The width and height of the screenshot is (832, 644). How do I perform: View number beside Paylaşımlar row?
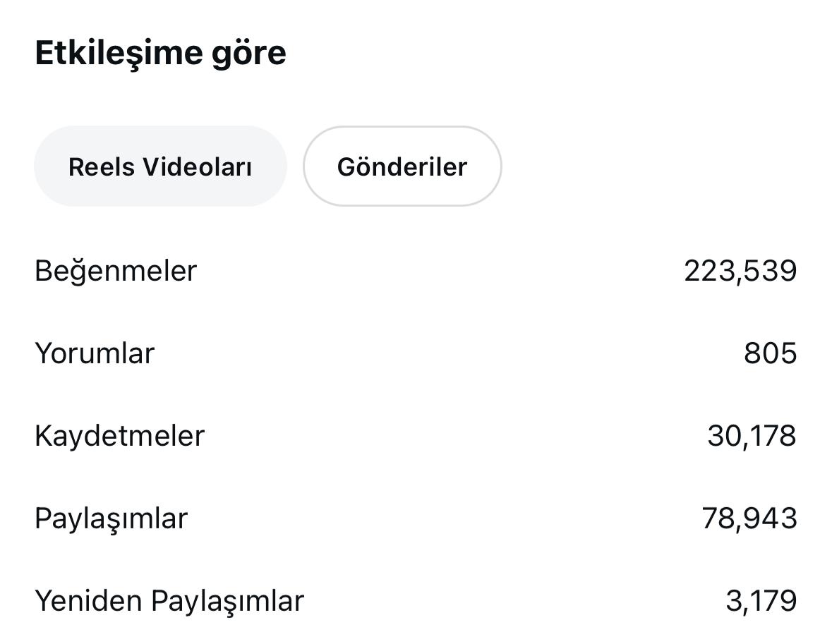pyautogui.click(x=749, y=519)
